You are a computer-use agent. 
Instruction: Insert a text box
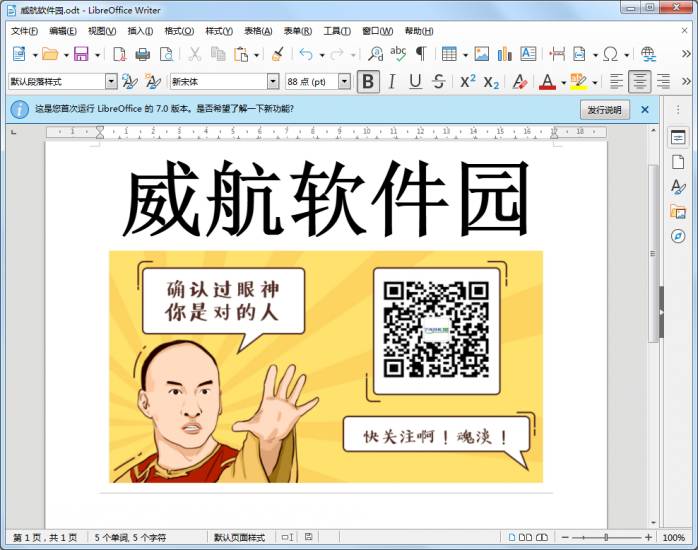[x=528, y=54]
